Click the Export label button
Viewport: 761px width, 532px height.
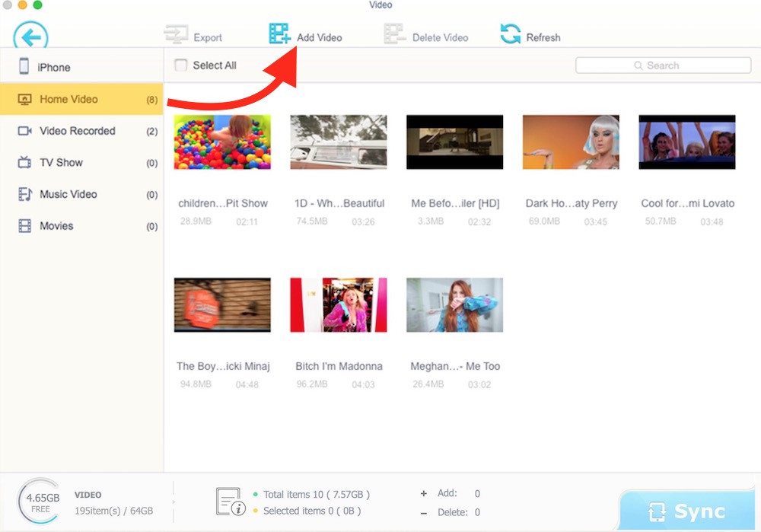point(208,38)
